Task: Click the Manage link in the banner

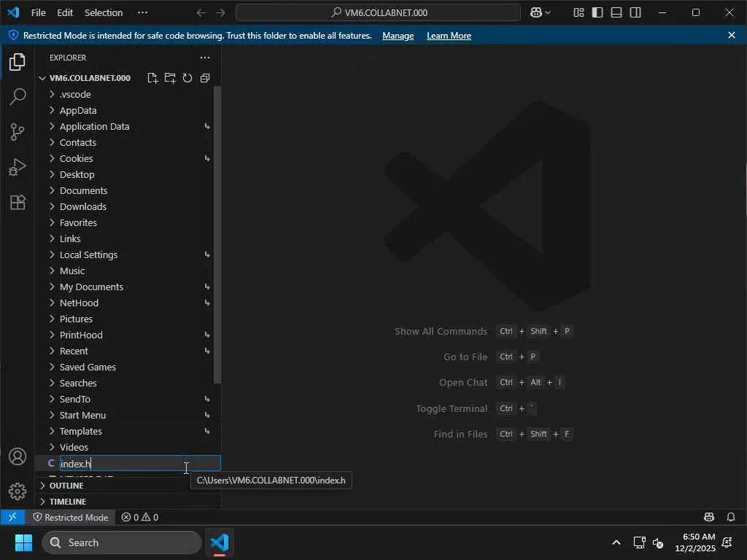Action: click(x=398, y=36)
